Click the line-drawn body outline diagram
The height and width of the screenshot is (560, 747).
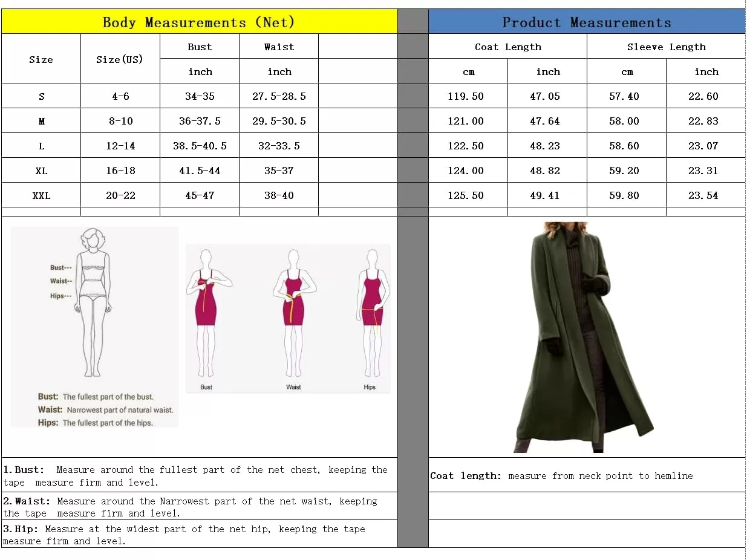[93, 302]
